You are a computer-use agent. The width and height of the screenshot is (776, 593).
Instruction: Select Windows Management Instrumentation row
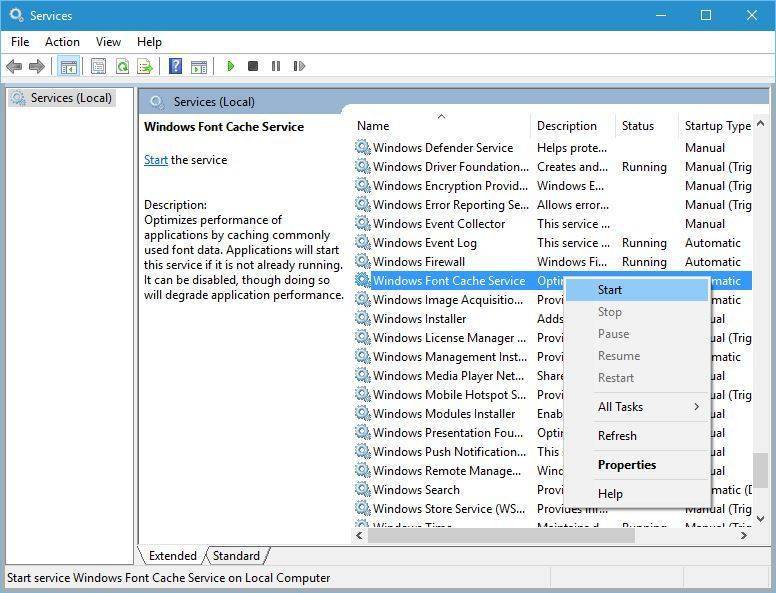pos(459,356)
